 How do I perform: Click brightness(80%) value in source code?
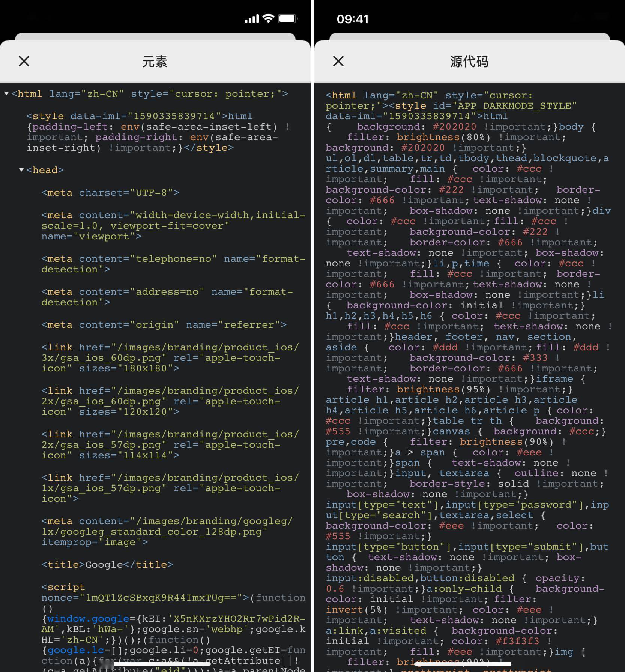tap(444, 137)
